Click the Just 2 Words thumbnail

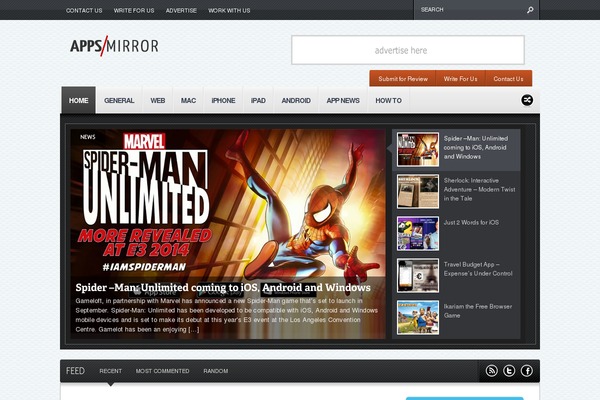(418, 233)
